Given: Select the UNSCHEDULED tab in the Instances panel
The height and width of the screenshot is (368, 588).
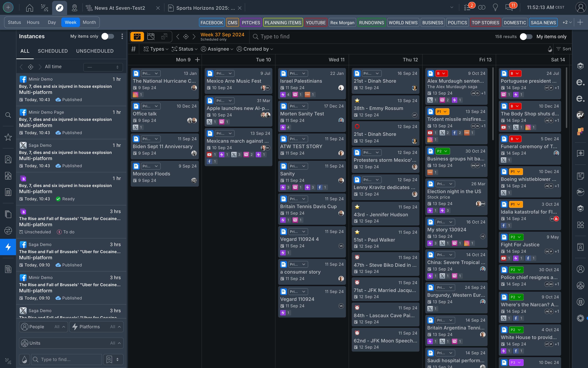Looking at the screenshot, I should click(x=95, y=51).
